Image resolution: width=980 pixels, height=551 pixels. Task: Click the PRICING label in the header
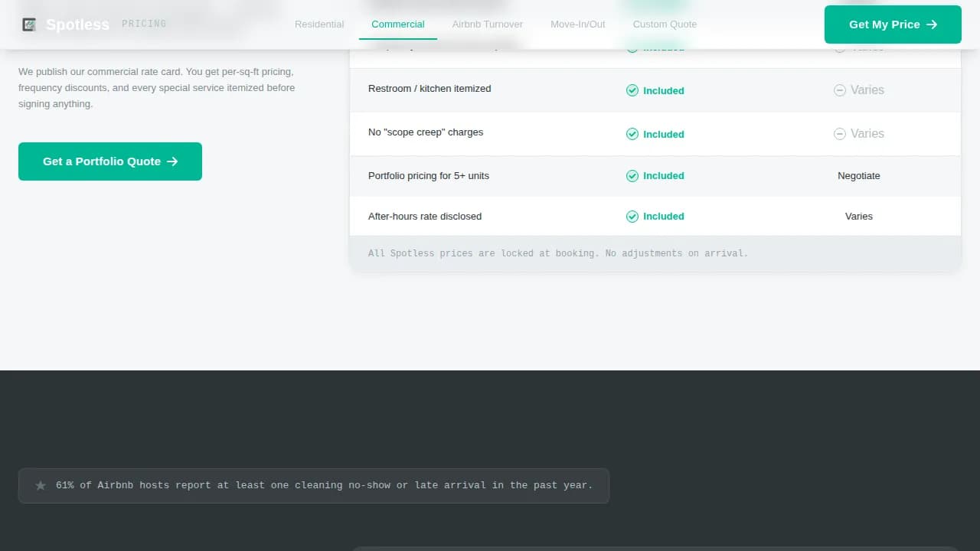tap(144, 24)
